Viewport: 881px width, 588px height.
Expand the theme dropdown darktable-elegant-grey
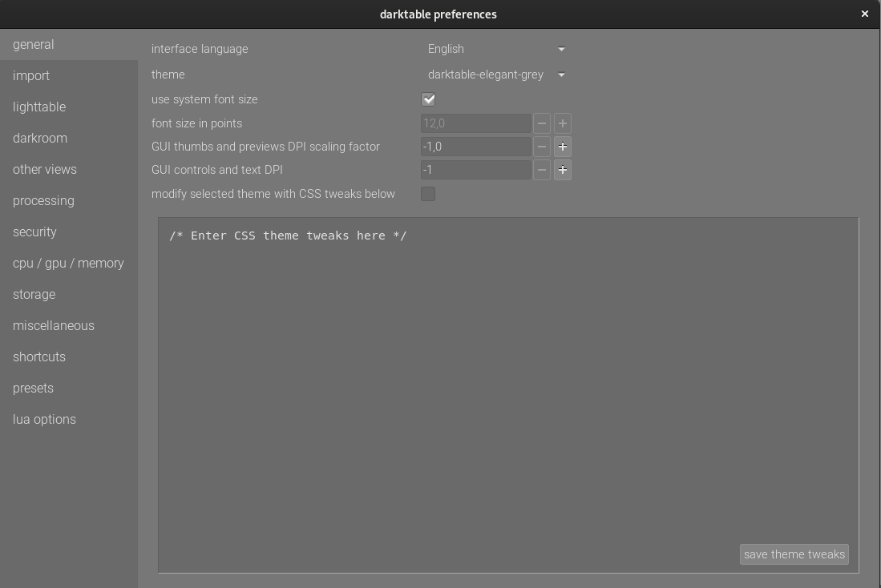pyautogui.click(x=496, y=75)
